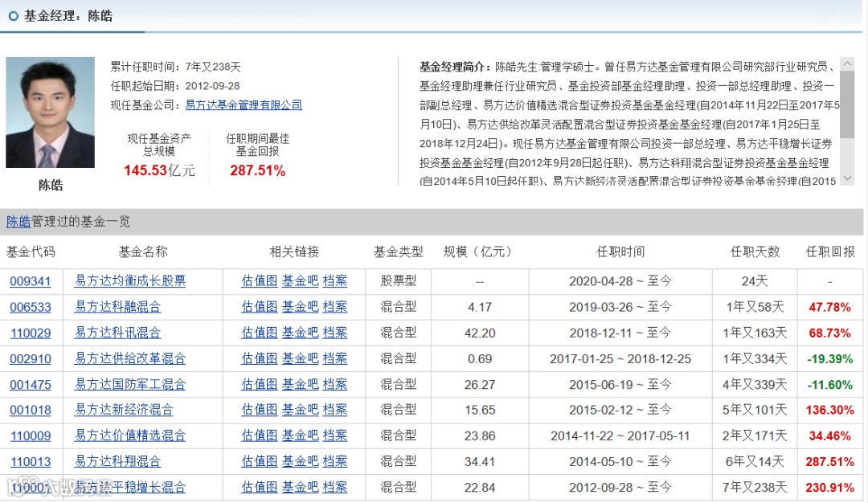
Task: Open 估值图 for 易方达平稳增长混合
Action: [x=259, y=487]
